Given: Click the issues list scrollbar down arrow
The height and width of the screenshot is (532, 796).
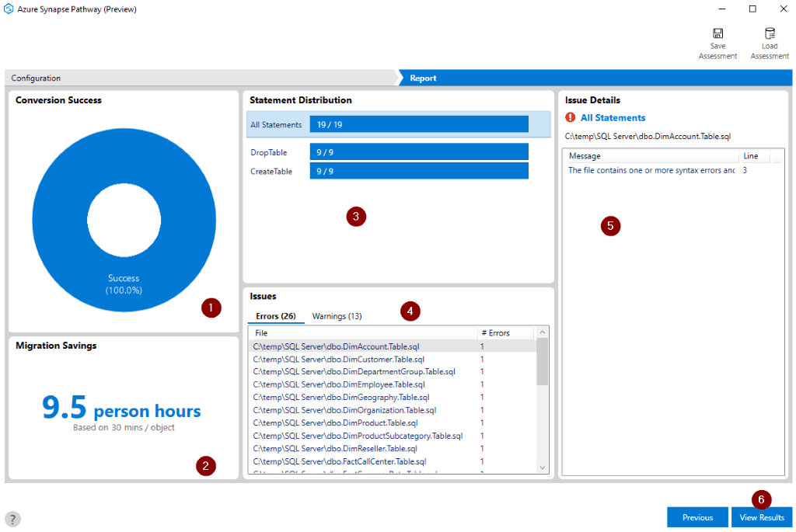Looking at the screenshot, I should point(542,468).
